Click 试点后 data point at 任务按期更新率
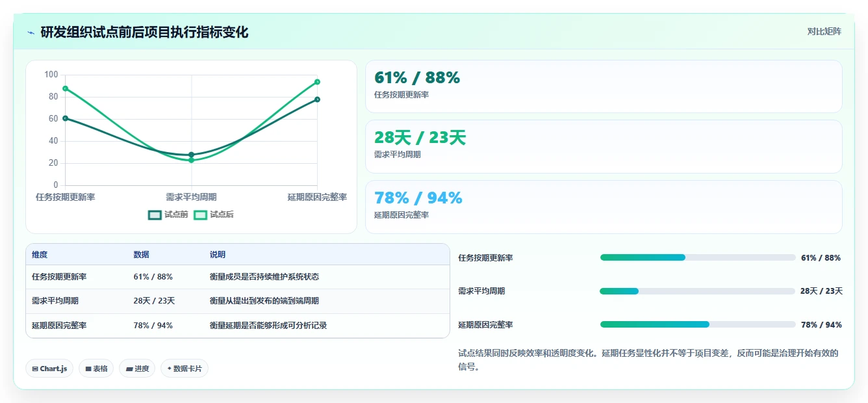This screenshot has height=403, width=868. (65, 88)
